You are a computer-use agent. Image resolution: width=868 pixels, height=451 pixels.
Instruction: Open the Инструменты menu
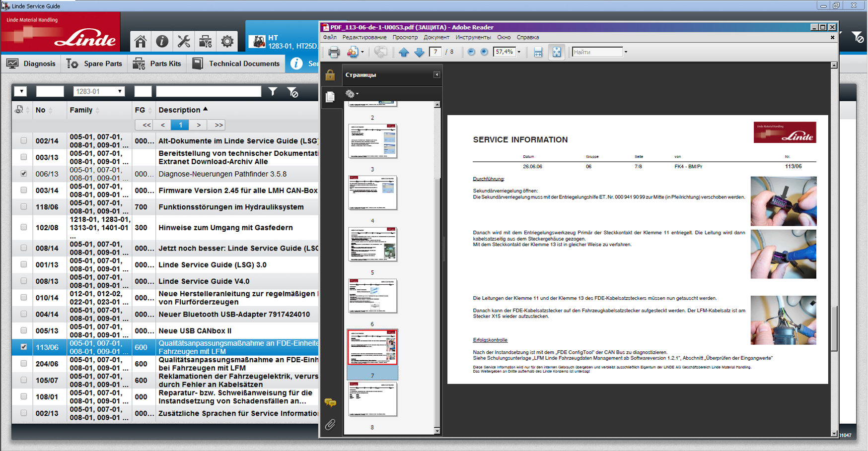[473, 37]
